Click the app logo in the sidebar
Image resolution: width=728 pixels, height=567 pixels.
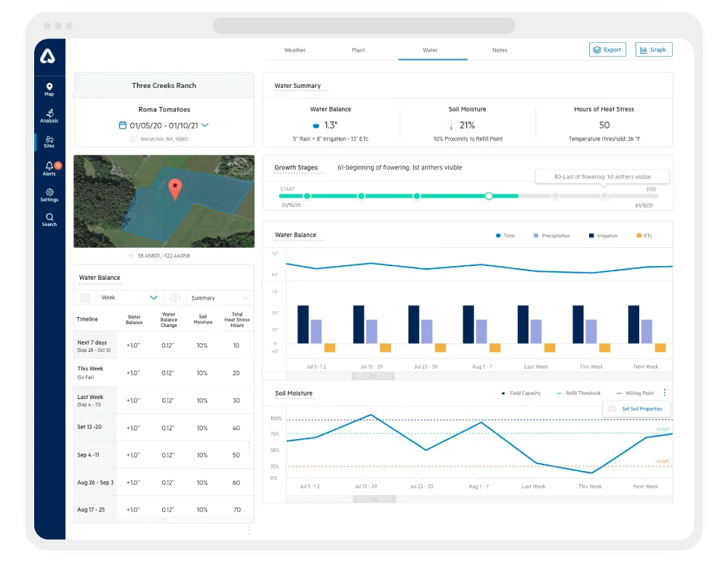(47, 57)
